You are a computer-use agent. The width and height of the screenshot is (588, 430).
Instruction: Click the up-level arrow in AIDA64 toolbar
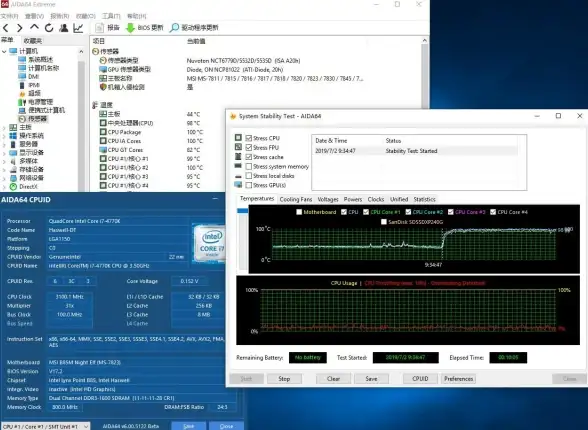pyautogui.click(x=34, y=27)
